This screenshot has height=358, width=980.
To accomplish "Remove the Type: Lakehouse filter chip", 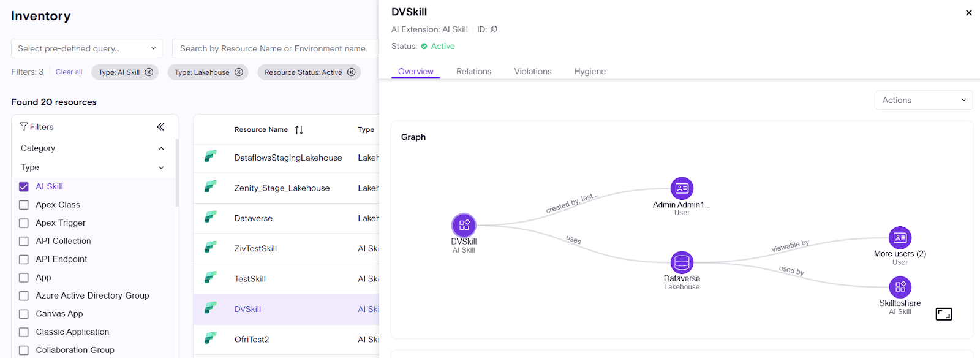I will [239, 72].
